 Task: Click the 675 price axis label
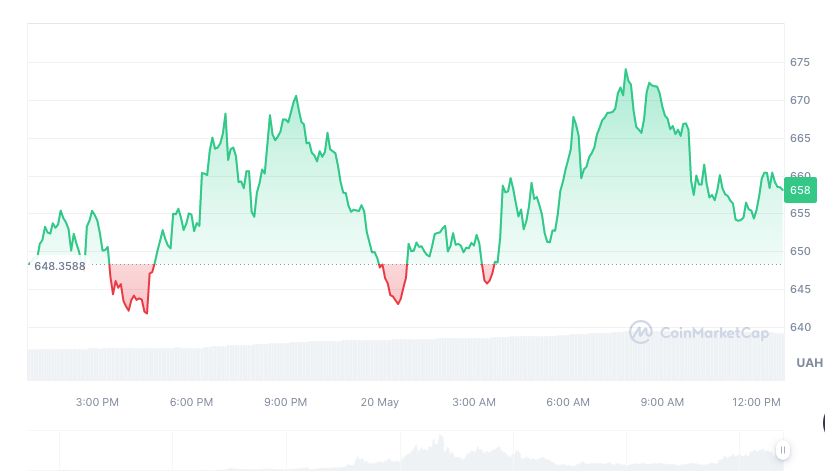(800, 62)
